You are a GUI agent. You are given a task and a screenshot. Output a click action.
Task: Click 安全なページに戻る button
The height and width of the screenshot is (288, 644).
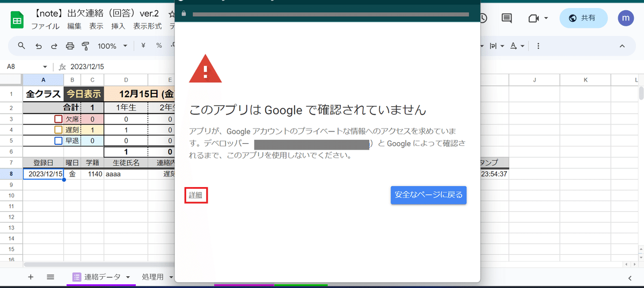[x=428, y=195]
